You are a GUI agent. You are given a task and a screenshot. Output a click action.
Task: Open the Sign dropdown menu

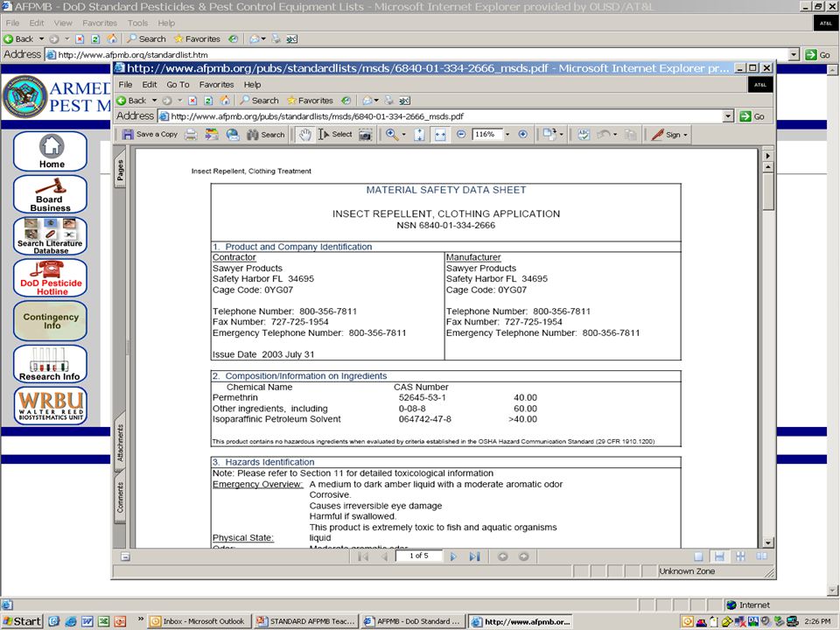tap(685, 135)
